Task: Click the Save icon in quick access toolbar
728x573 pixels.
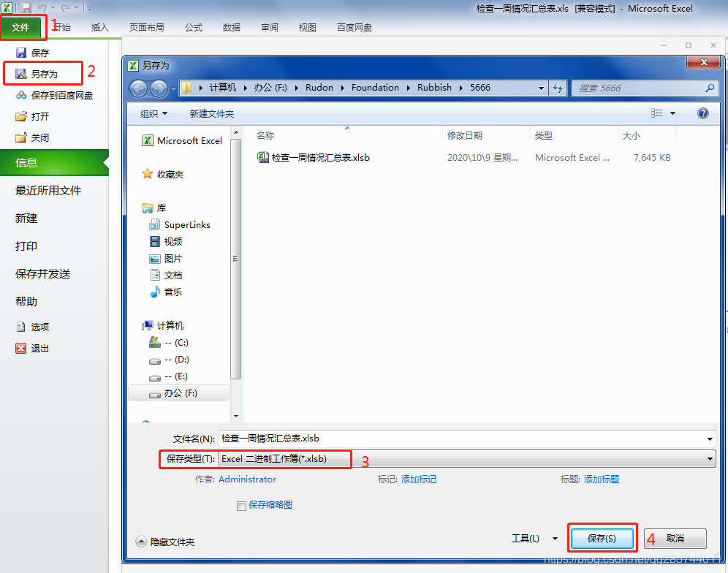Action: 26,8
